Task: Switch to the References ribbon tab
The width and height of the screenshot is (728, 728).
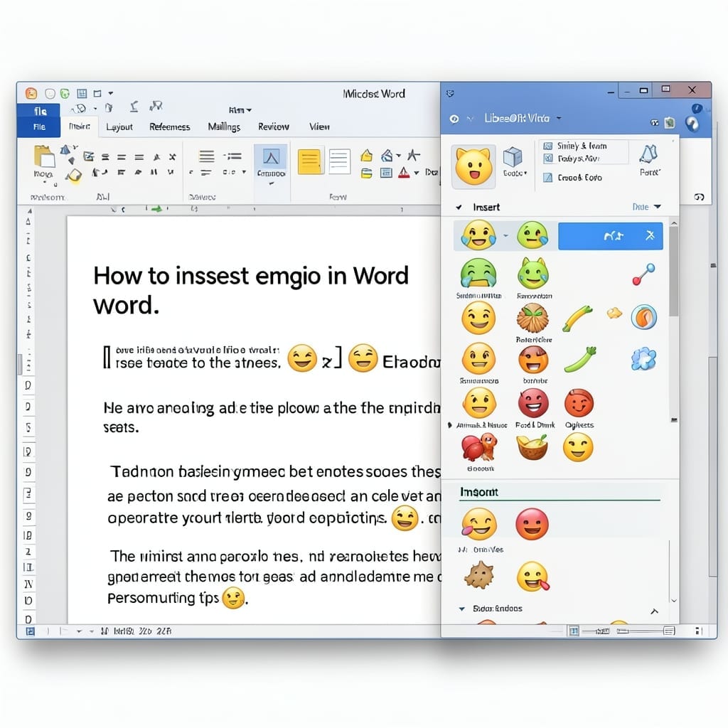Action: click(169, 127)
